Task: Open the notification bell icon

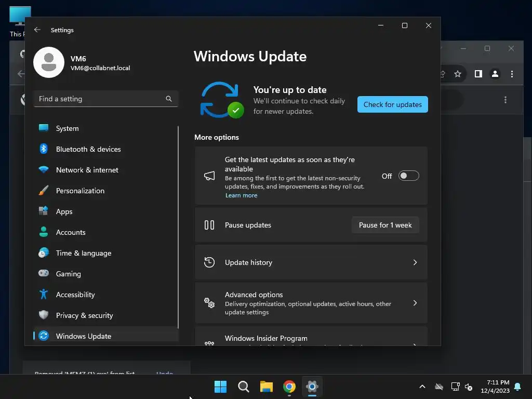Action: pos(517,387)
